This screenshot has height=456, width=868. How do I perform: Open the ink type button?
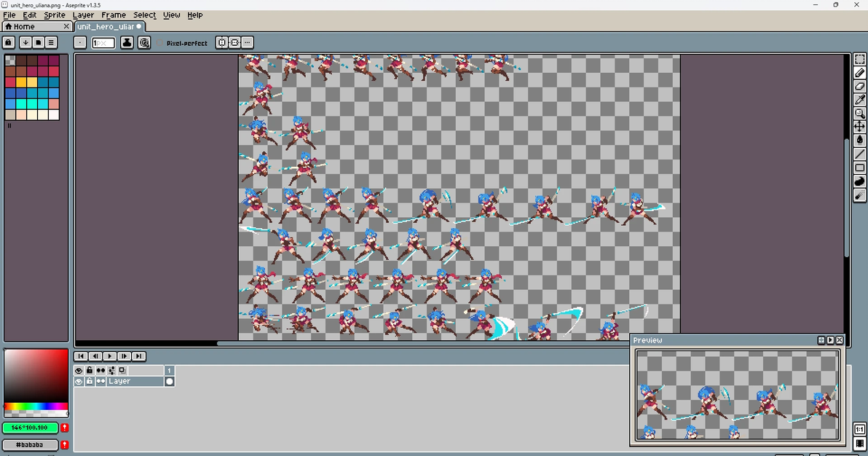(127, 43)
